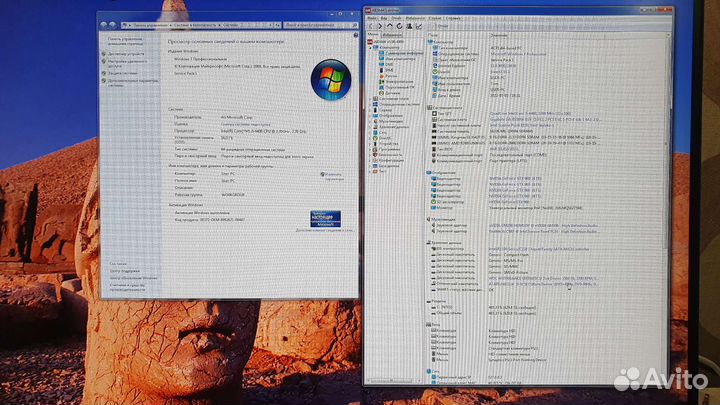
Task: Expand the Сеть tree node
Action: click(x=370, y=133)
